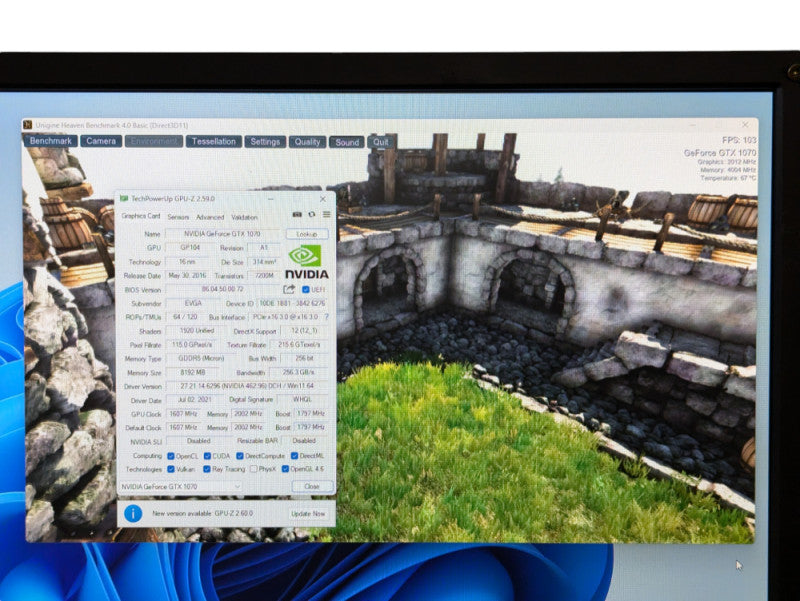
Task: Click the GPU-Z screenshot camera icon
Action: pyautogui.click(x=297, y=215)
